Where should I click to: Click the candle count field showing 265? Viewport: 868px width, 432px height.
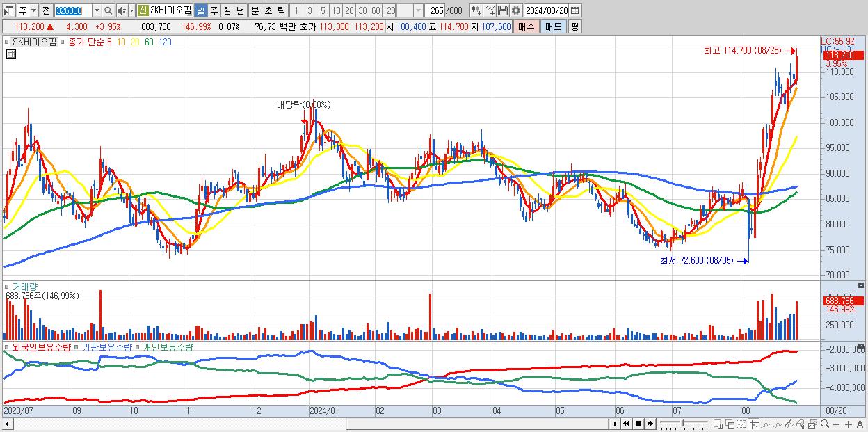[x=434, y=10]
